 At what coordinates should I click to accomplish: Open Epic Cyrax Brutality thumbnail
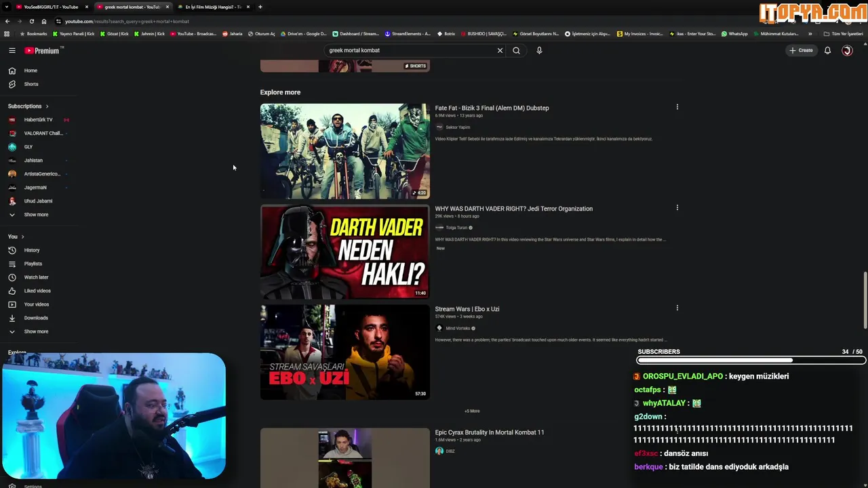pyautogui.click(x=344, y=457)
